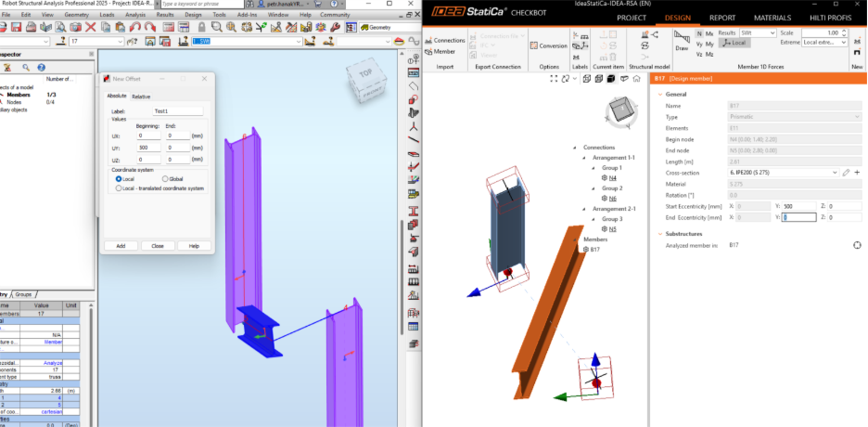This screenshot has width=868, height=427.
Task: Collapse the General section
Action: 659,94
